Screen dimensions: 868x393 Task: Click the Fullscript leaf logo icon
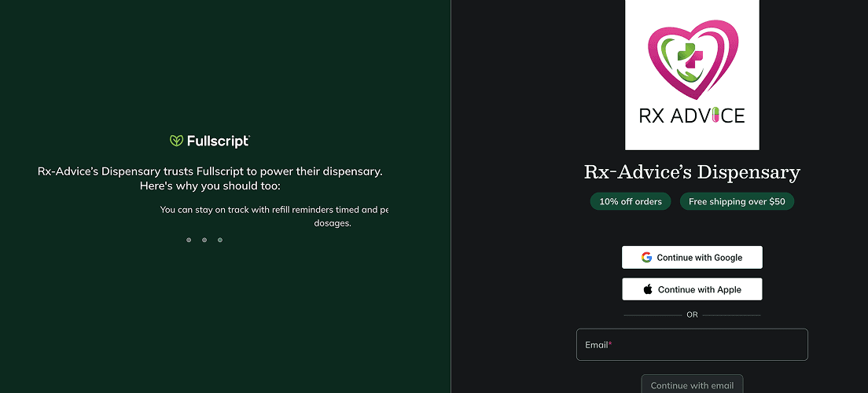click(x=176, y=141)
